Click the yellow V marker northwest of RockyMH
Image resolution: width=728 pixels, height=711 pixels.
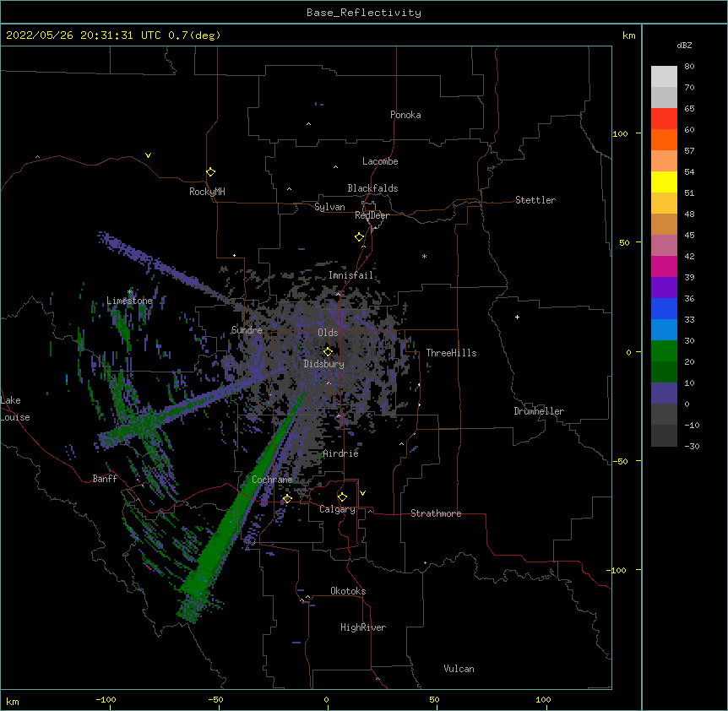pos(148,155)
